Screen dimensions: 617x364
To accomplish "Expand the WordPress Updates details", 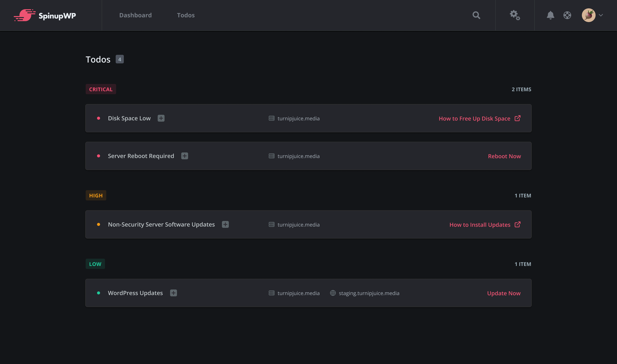I will click(x=174, y=293).
